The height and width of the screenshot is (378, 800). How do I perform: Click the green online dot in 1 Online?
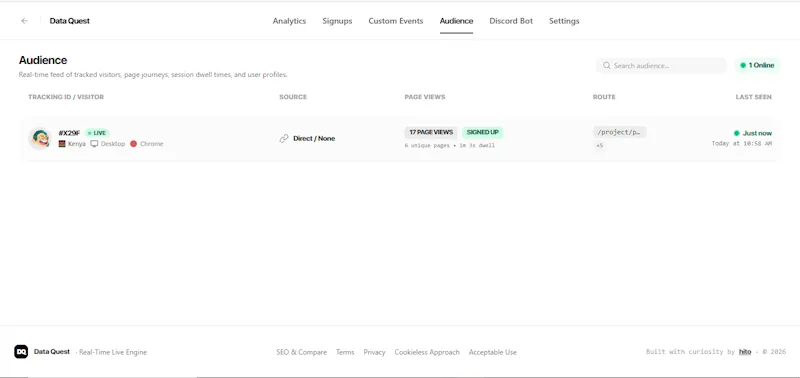click(x=743, y=65)
